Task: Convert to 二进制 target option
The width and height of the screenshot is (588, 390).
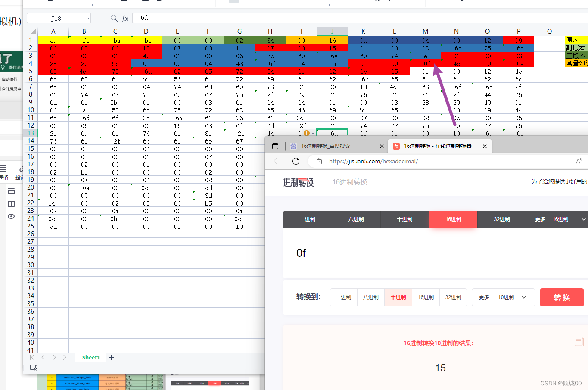Action: pos(343,297)
